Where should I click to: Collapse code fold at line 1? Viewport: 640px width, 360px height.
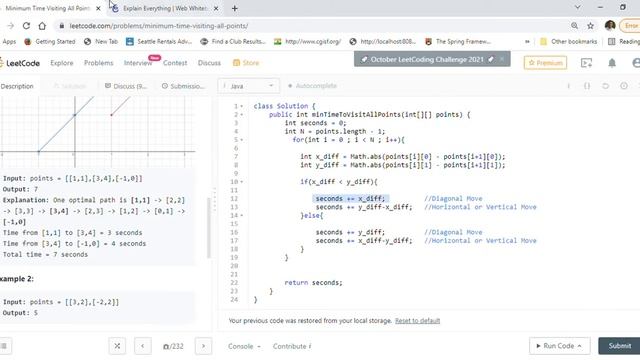point(242,106)
